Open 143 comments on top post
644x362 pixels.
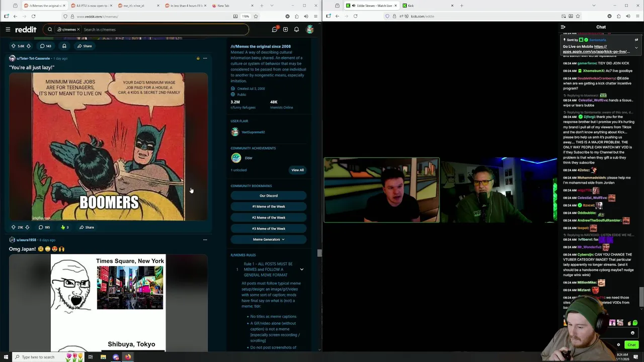[45, 46]
